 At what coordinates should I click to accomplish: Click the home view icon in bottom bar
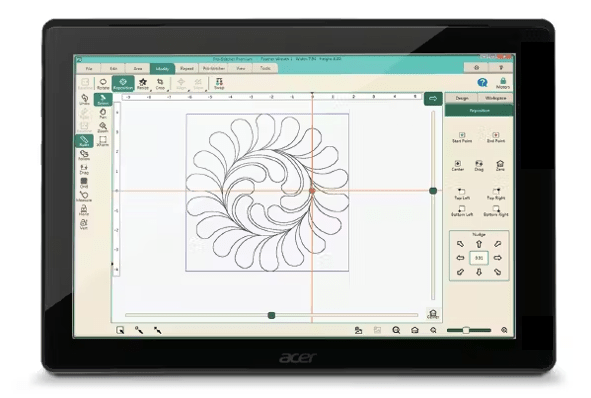(415, 330)
